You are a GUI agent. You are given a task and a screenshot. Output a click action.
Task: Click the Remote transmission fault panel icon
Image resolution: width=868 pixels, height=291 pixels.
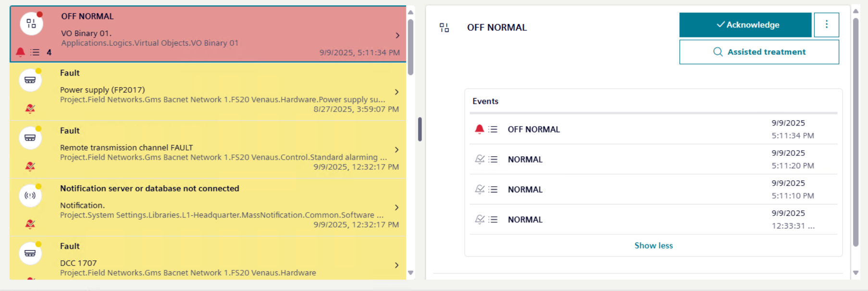point(30,138)
